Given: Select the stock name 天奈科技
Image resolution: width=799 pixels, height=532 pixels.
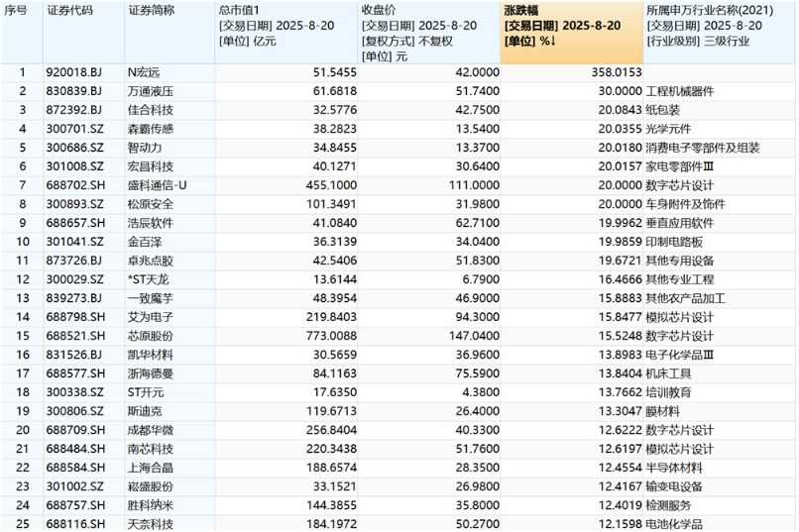Looking at the screenshot, I should pyautogui.click(x=151, y=524).
